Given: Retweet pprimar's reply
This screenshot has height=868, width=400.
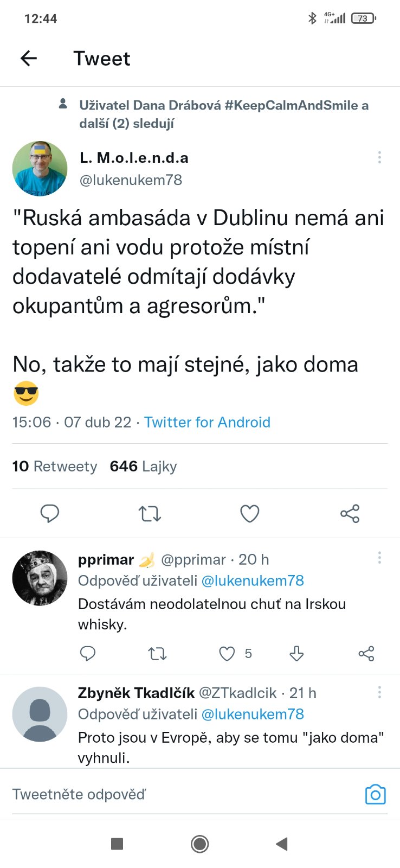Looking at the screenshot, I should [157, 654].
